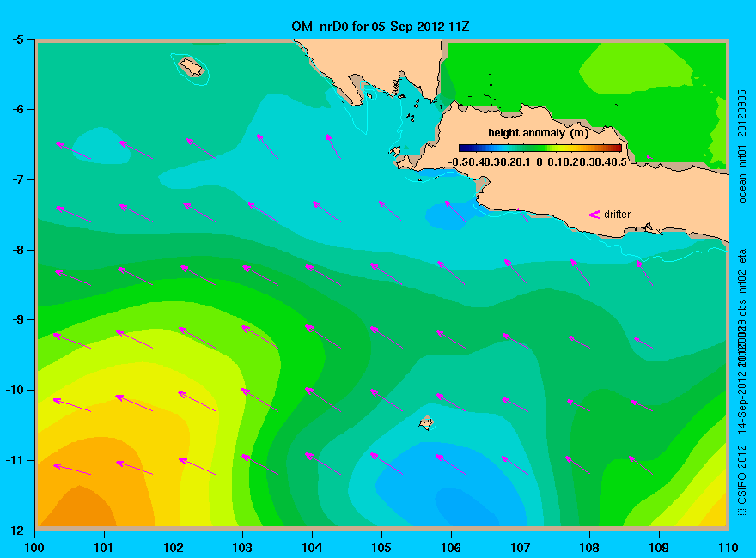Click the magenta drifter arrow symbol in legend
This screenshot has height=558, width=756.
pyautogui.click(x=594, y=215)
